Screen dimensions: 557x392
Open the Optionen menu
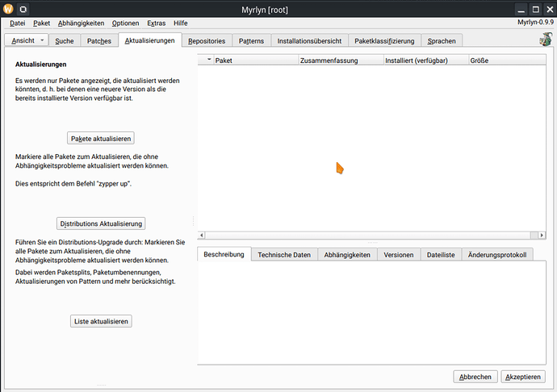(125, 23)
